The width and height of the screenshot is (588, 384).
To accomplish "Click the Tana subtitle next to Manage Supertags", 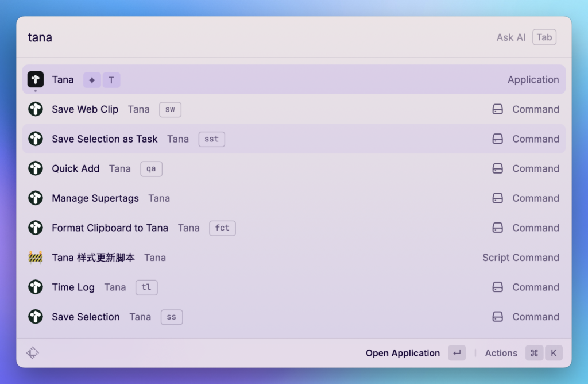I will (x=159, y=198).
